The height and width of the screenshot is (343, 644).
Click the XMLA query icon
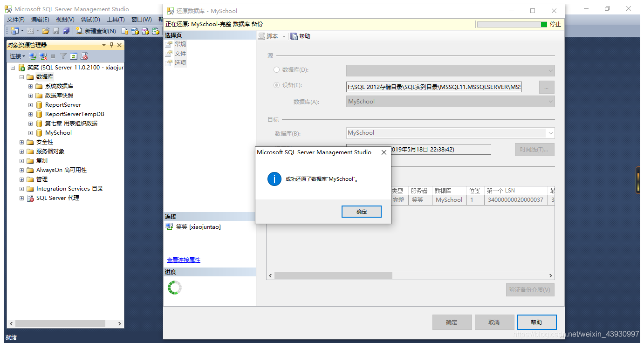click(x=156, y=31)
